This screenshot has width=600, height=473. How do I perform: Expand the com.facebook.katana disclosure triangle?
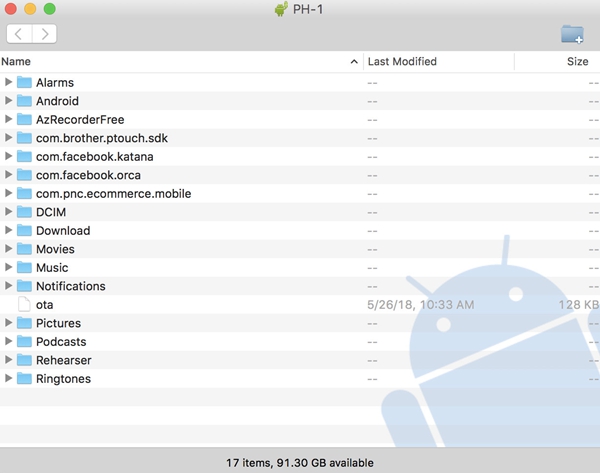(8, 156)
